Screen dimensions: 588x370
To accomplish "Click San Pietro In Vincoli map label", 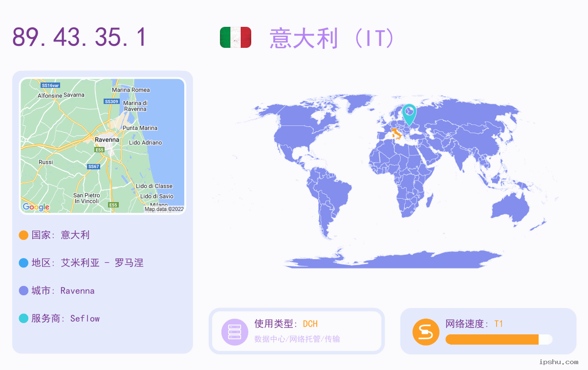I will (x=87, y=198).
